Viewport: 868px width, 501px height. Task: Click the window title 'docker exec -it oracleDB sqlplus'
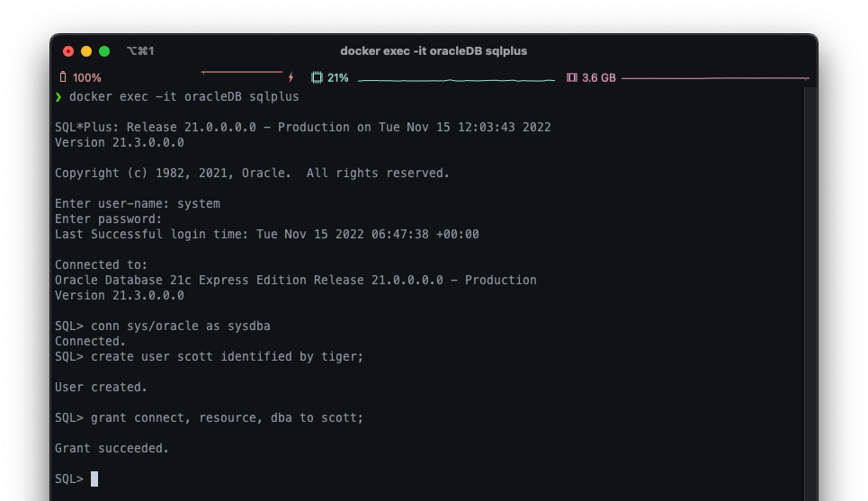coord(434,51)
